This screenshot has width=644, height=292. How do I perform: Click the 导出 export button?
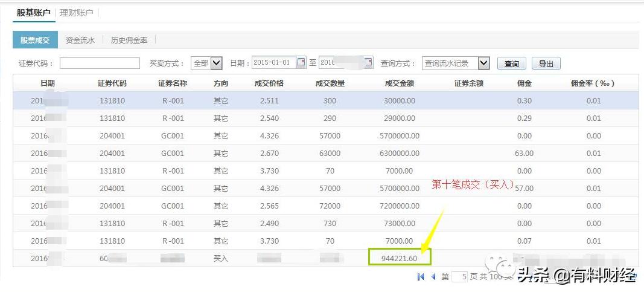(546, 63)
